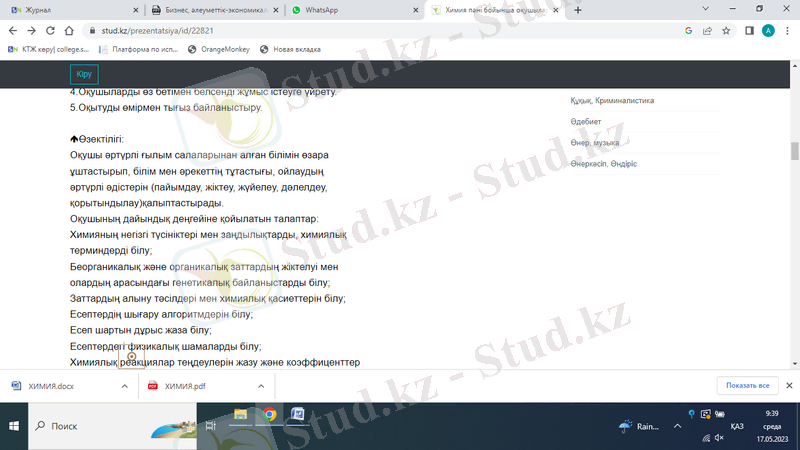Click Показать все downloads button
Screen dimensions: 800x450
[747, 385]
